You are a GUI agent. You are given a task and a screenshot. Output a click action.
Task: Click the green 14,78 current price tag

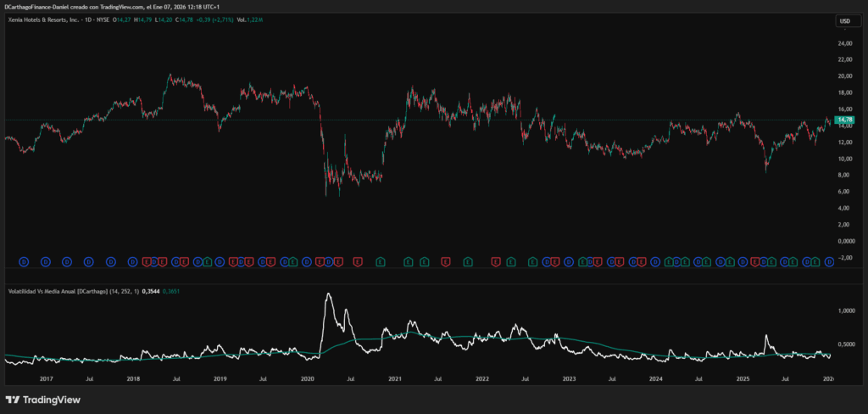point(844,120)
